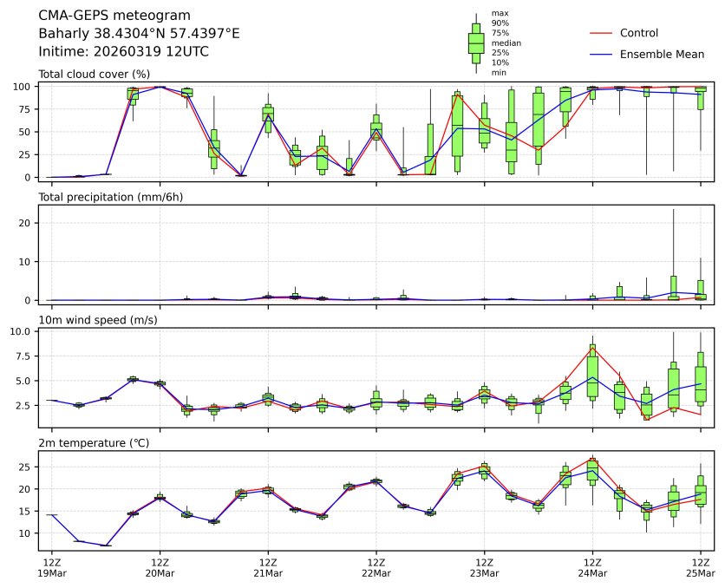The image size is (725, 588).
Task: Click the Baharly coordinates text
Action: (x=139, y=34)
